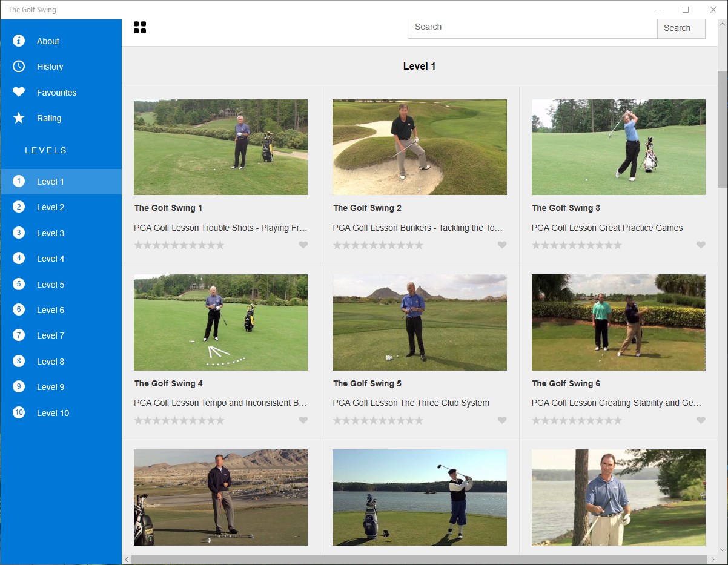Click the Search button
This screenshot has width=728, height=565.
(681, 28)
